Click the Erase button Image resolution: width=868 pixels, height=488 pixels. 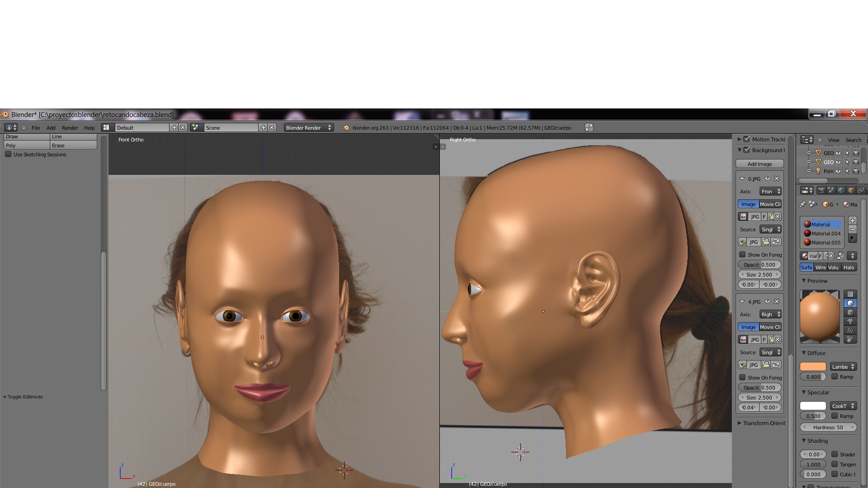click(x=73, y=145)
